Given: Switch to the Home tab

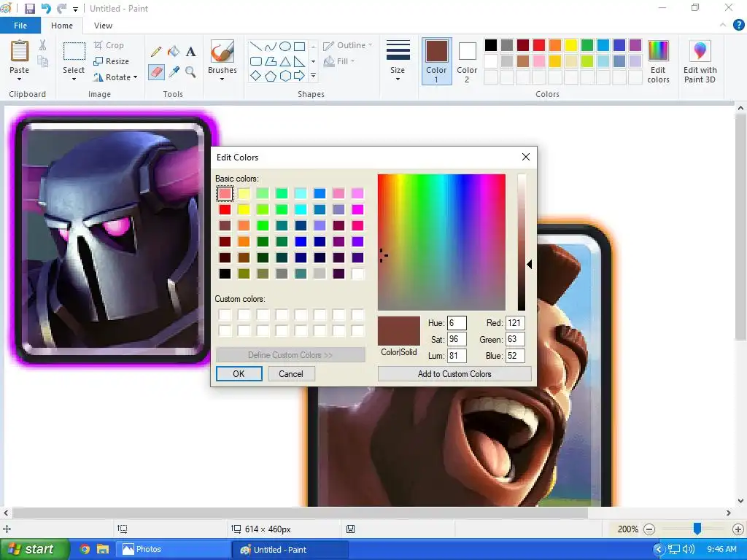Looking at the screenshot, I should coord(62,26).
